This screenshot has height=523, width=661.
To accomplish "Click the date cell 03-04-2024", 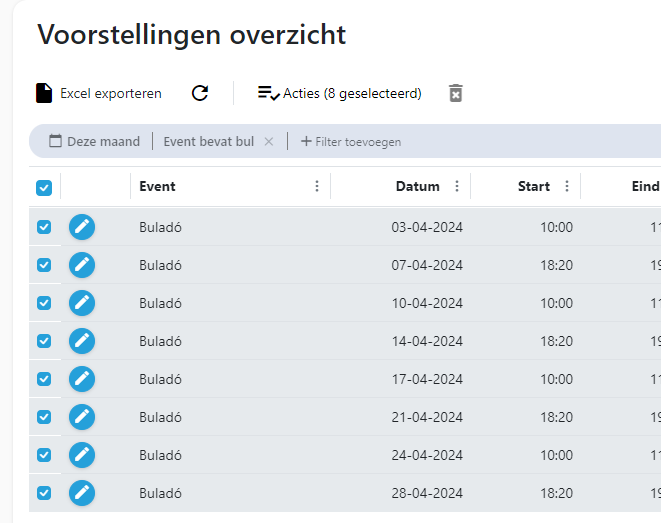I will 427,227.
